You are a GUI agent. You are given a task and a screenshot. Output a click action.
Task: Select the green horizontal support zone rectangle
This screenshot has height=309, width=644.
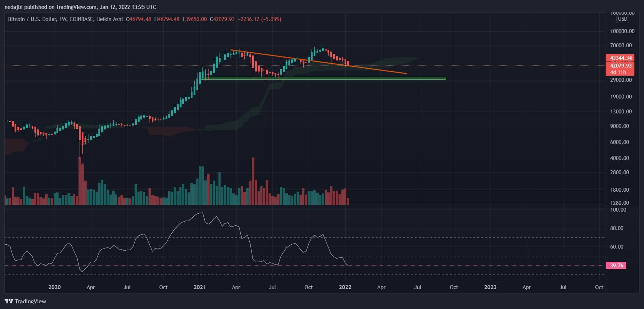pyautogui.click(x=323, y=78)
